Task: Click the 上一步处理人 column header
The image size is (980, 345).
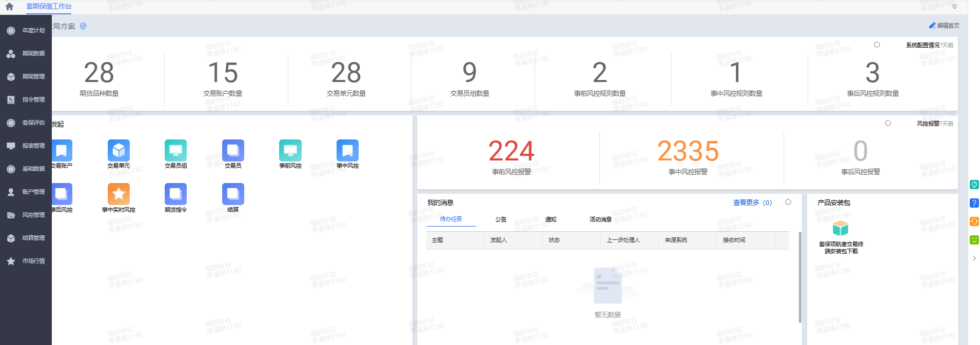Action: [630, 240]
